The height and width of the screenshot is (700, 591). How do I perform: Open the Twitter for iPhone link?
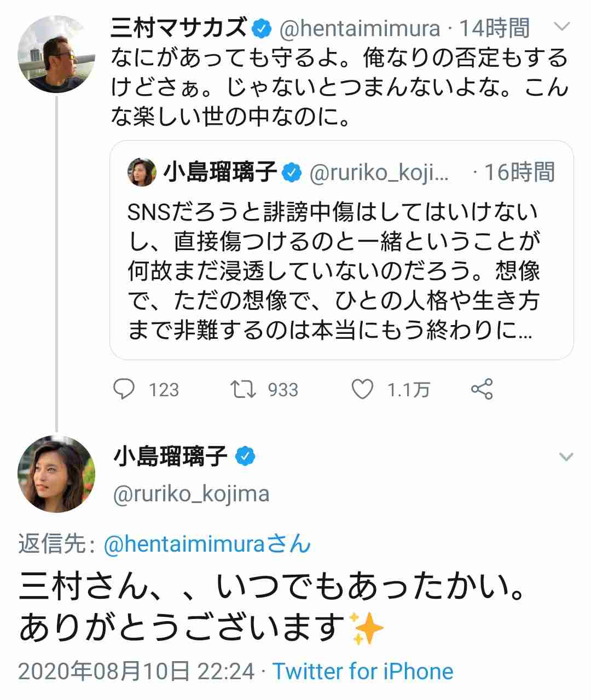pos(363,671)
